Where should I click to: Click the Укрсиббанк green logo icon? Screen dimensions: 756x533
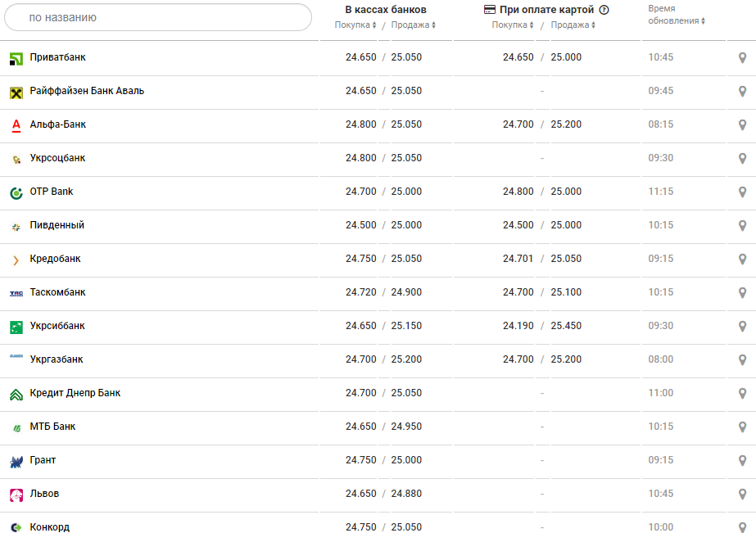(x=16, y=327)
